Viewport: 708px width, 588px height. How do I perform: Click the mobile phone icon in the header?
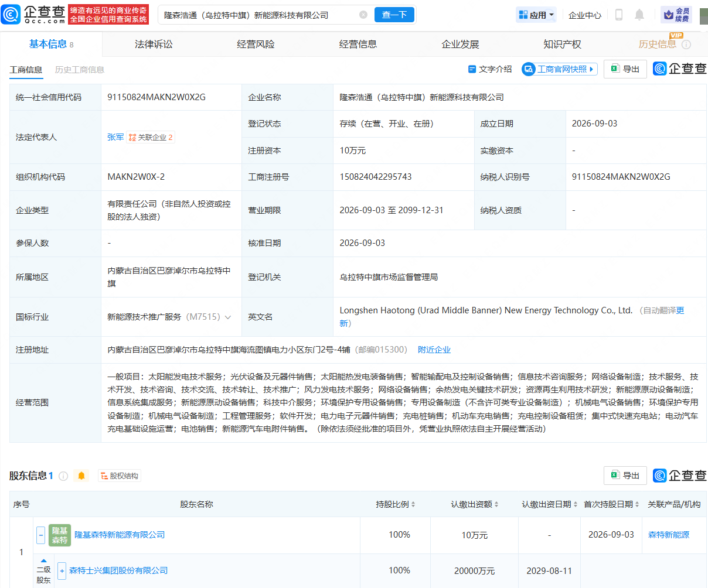619,15
